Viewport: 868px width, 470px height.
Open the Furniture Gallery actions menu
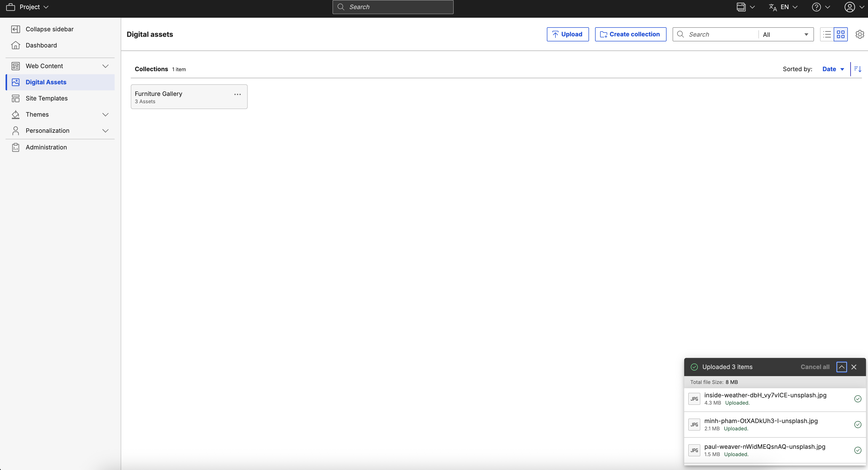[238, 94]
